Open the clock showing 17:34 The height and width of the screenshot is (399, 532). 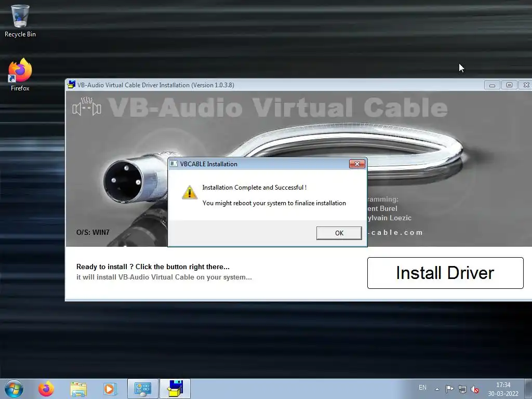pyautogui.click(x=503, y=389)
